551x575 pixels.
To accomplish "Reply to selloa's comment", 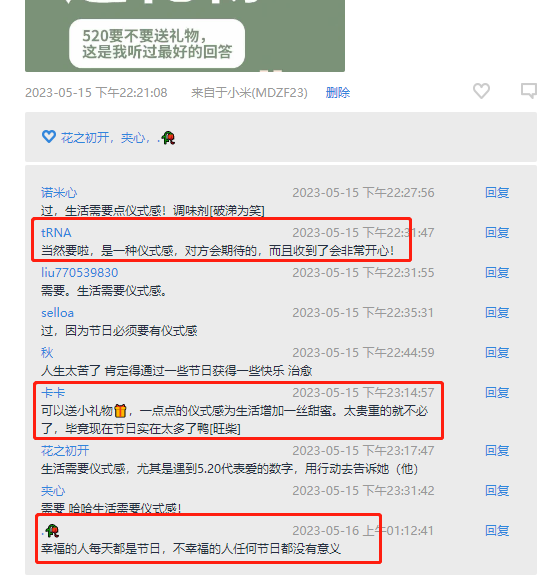I will tap(497, 312).
